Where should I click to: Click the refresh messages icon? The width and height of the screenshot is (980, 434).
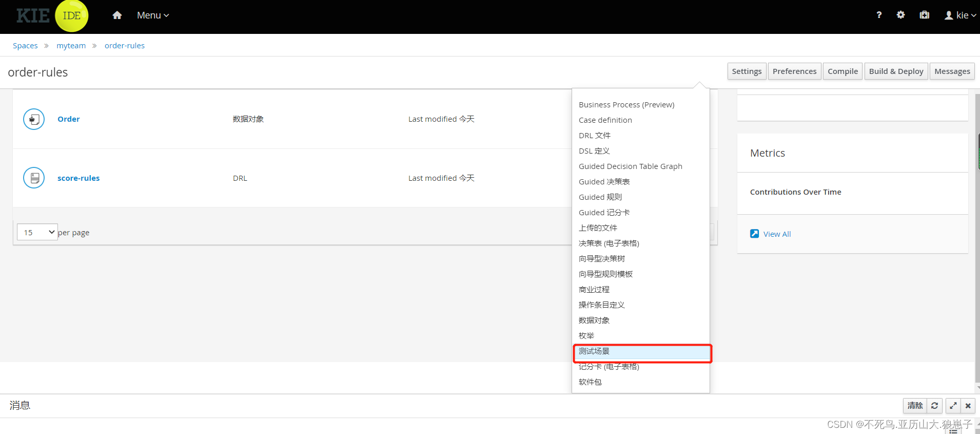tap(934, 406)
